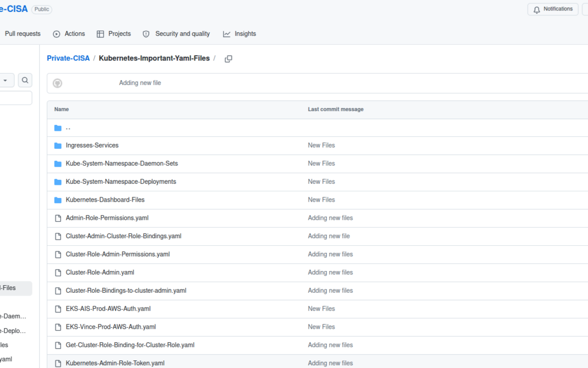Image resolution: width=588 pixels, height=368 pixels.
Task: Click Kube-System-Namespace-Daemon-Sets folder icon
Action: click(58, 164)
